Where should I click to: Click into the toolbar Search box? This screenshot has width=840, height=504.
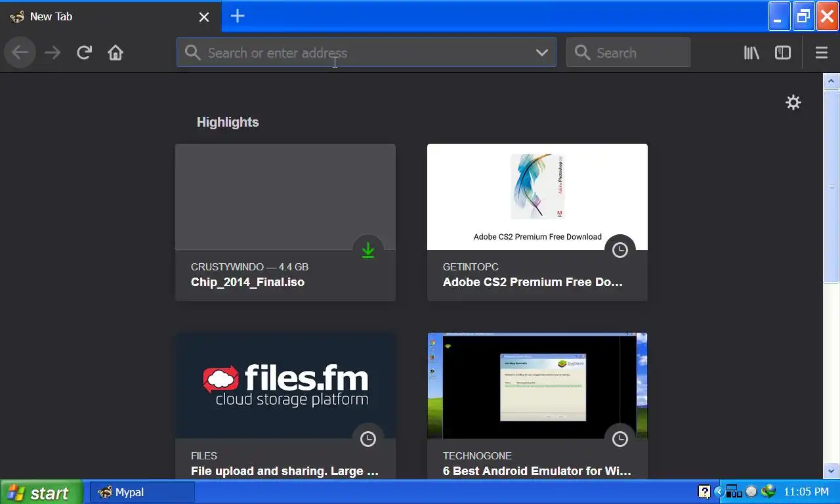click(x=628, y=52)
